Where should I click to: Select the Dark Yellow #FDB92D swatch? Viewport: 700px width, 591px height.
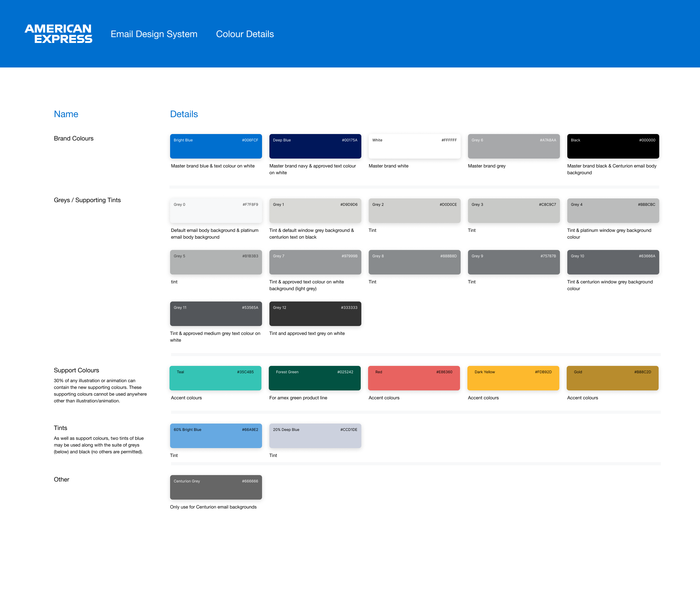pos(513,378)
